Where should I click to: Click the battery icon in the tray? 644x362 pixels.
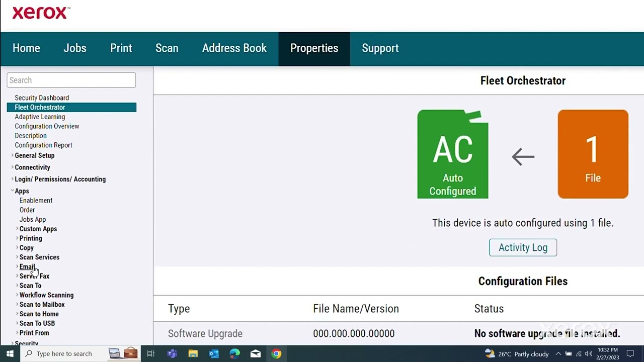tap(569, 353)
